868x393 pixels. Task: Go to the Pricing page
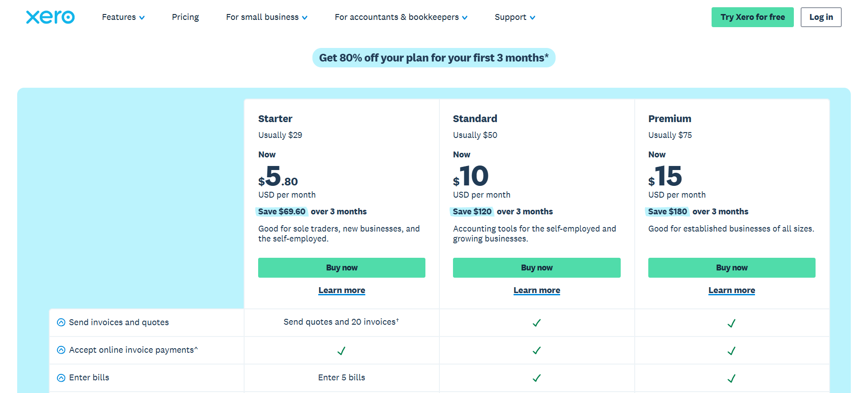pos(185,17)
